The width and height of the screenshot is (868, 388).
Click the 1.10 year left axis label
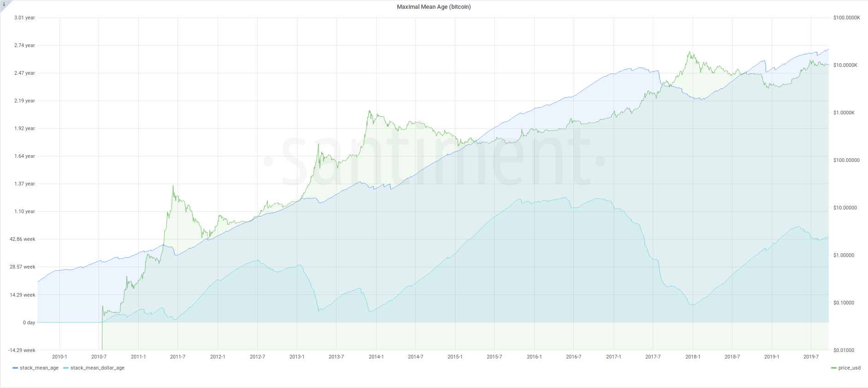tap(24, 212)
